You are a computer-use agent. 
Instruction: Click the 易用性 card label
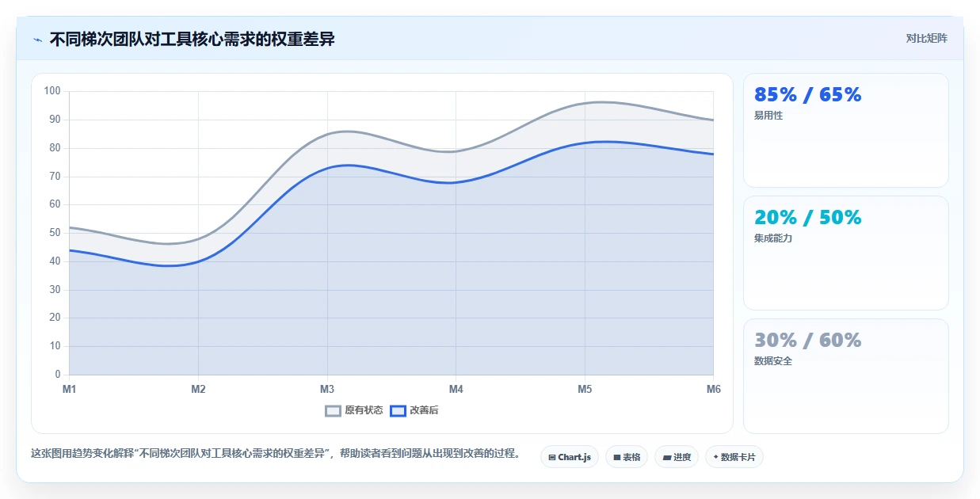point(768,116)
